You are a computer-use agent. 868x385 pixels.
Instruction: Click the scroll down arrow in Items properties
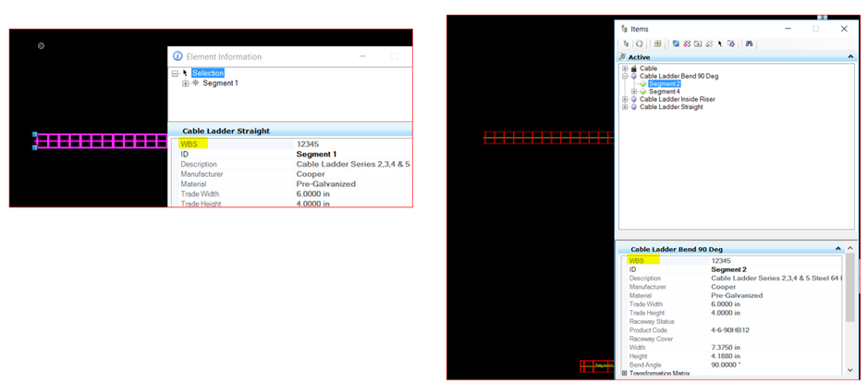point(850,369)
